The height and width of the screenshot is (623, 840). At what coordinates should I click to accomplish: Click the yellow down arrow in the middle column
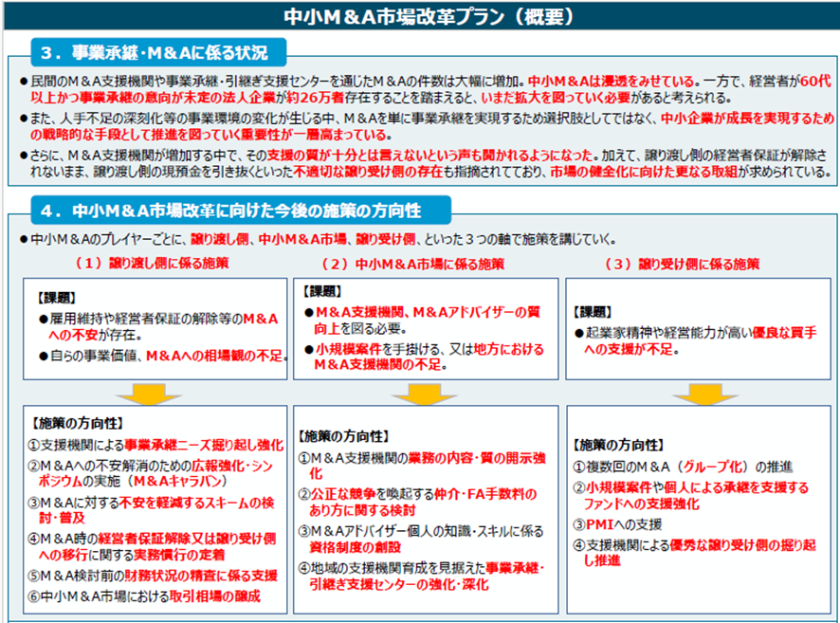click(x=419, y=393)
